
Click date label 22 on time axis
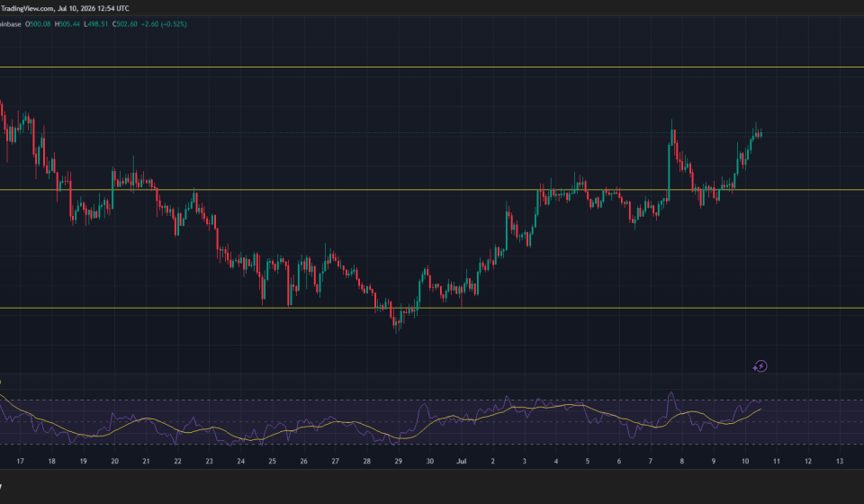pos(177,462)
